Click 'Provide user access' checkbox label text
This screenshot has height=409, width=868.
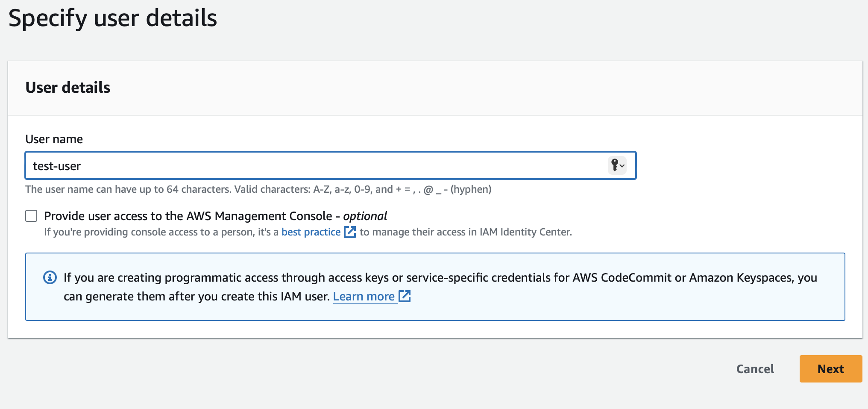(x=188, y=216)
